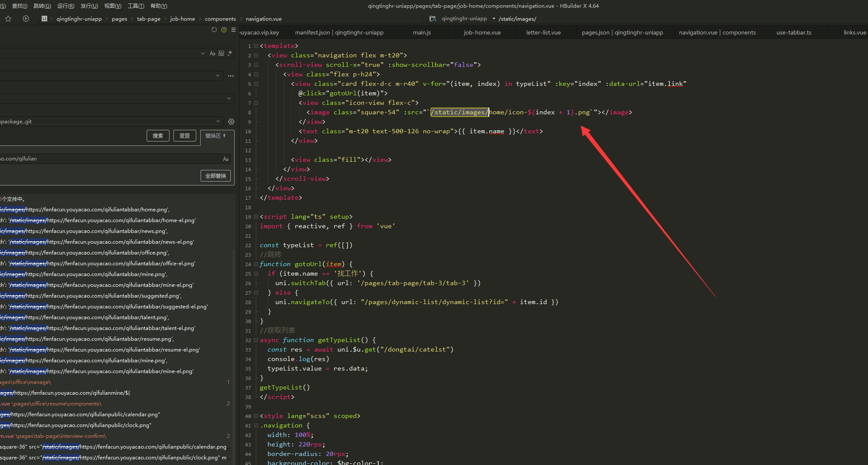Toggle case-sensitive Aa in the search box
Image resolution: width=868 pixels, height=465 pixels.
pyautogui.click(x=212, y=53)
